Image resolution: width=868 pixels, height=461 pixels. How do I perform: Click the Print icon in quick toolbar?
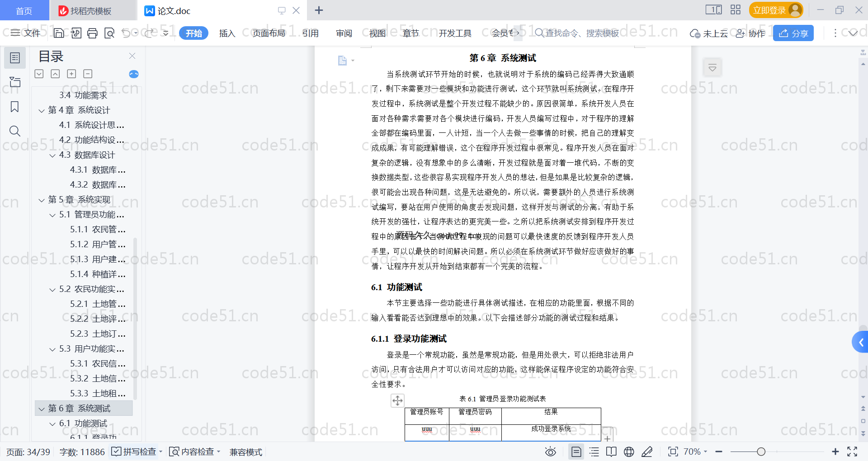(92, 33)
